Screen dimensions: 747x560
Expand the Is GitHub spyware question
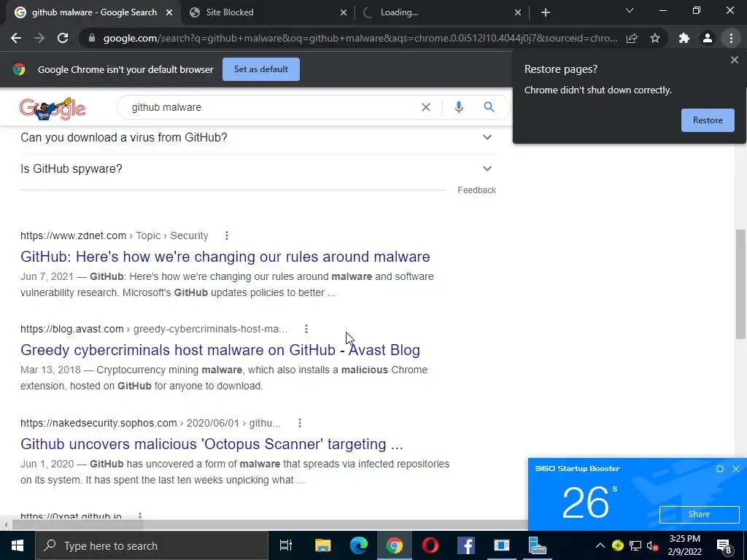tap(258, 168)
